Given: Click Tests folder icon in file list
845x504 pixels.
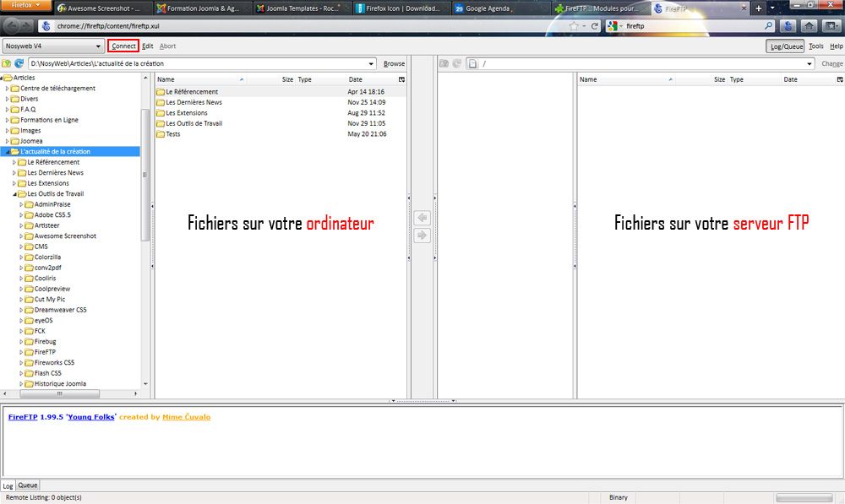Looking at the screenshot, I should coord(161,134).
